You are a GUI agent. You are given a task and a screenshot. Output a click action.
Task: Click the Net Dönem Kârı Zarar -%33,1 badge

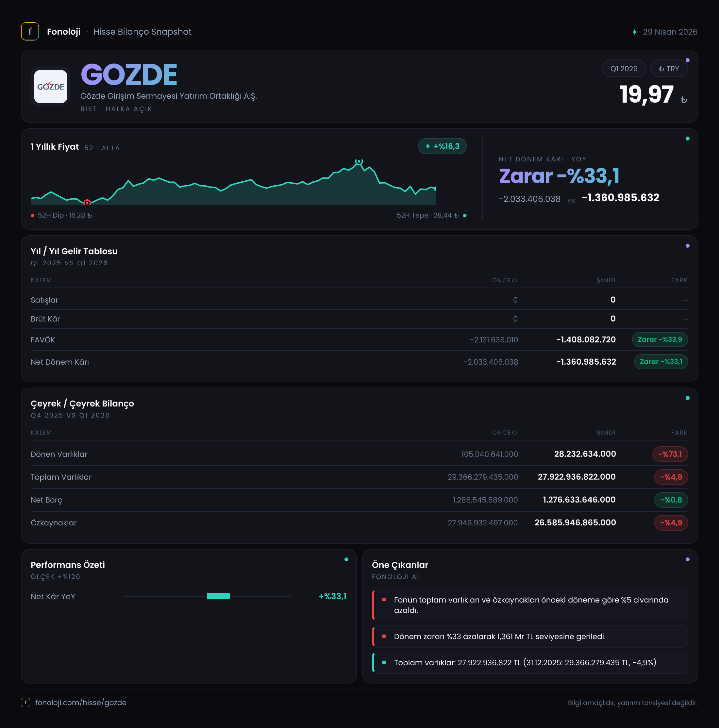coord(661,362)
